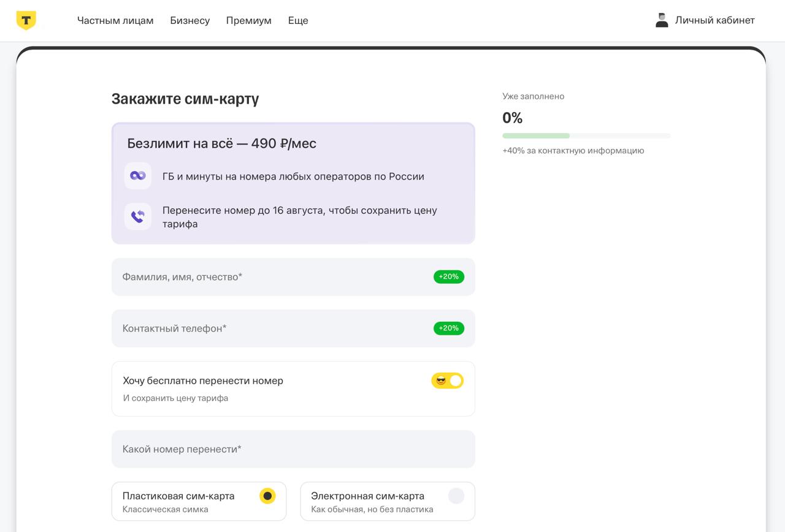Click the Уже заполнено label
This screenshot has width=785, height=532.
pos(534,96)
